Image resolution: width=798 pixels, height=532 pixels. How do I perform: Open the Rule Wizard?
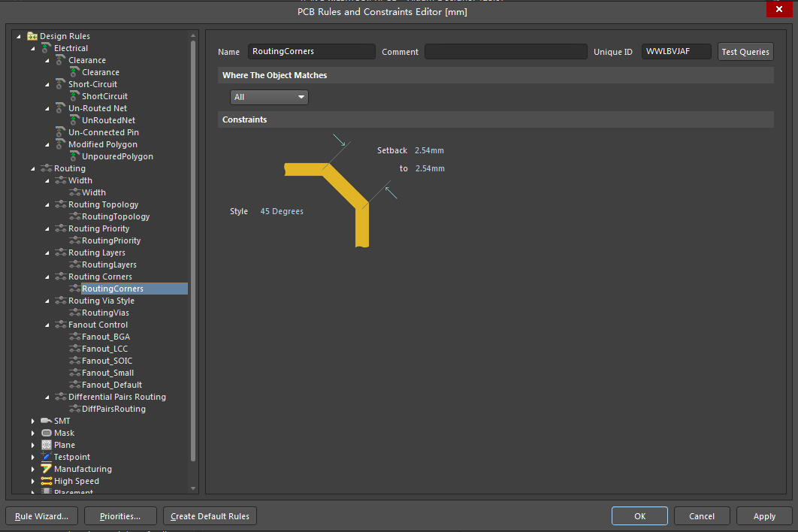(41, 515)
